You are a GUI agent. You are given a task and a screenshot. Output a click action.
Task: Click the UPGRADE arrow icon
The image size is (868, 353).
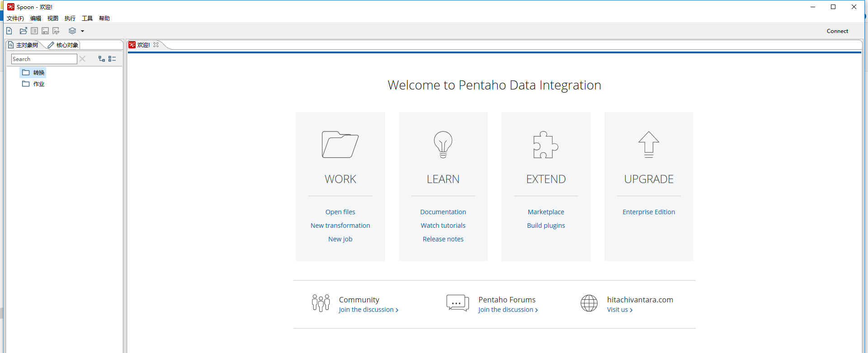pyautogui.click(x=649, y=145)
